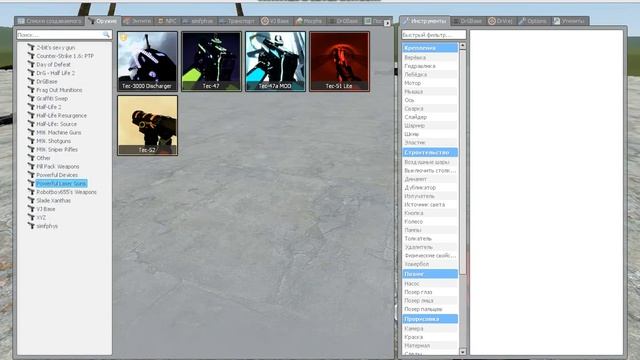Collapse the Крепления tool category header
This screenshot has width=640, height=360.
coord(430,48)
